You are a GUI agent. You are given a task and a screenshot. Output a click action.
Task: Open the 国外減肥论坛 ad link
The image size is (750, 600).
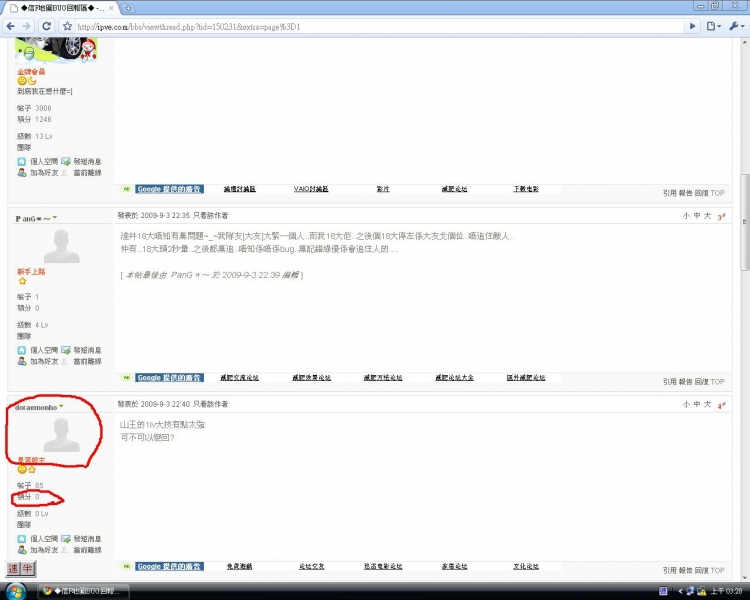click(526, 378)
